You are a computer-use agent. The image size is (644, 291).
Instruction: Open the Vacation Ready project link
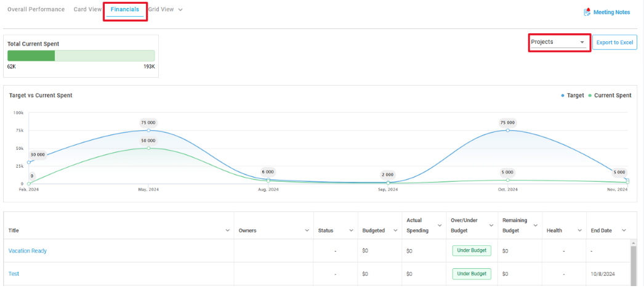pyautogui.click(x=28, y=251)
